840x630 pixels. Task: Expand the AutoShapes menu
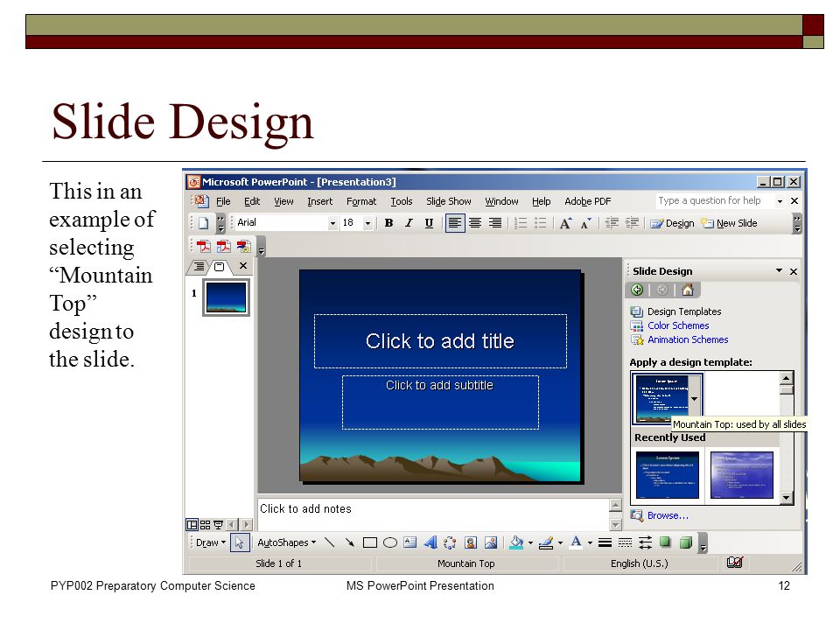[x=287, y=542]
